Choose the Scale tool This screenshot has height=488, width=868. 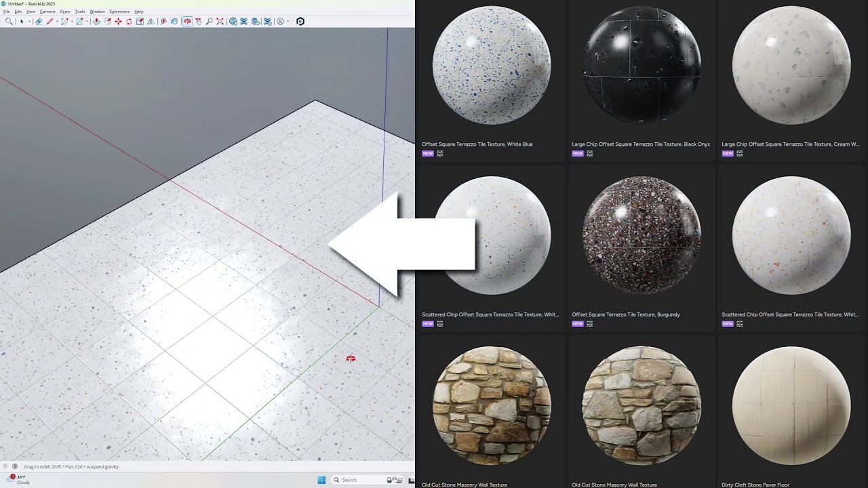(x=140, y=22)
